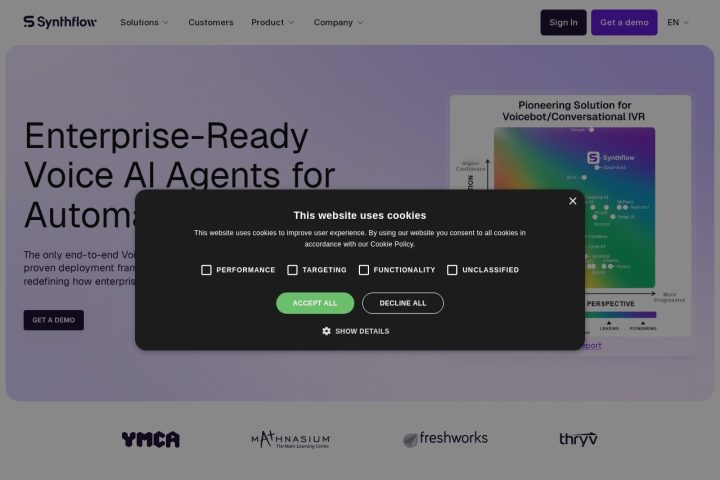The height and width of the screenshot is (480, 720).
Task: Tick the Performance cookies checkbox
Action: coord(206,270)
